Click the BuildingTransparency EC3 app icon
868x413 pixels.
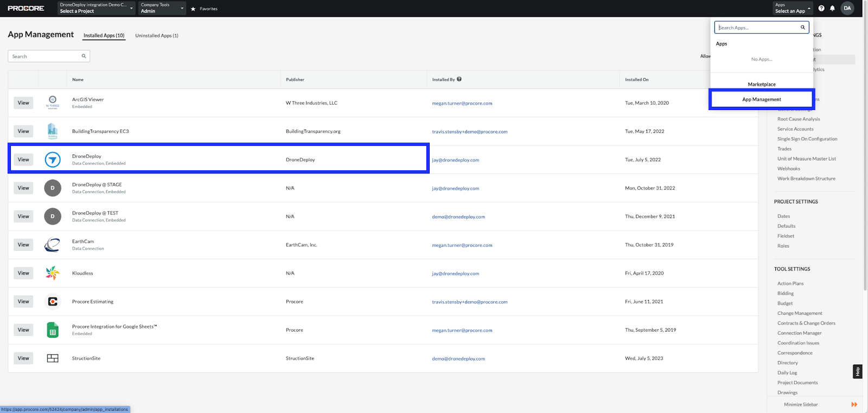pyautogui.click(x=53, y=131)
